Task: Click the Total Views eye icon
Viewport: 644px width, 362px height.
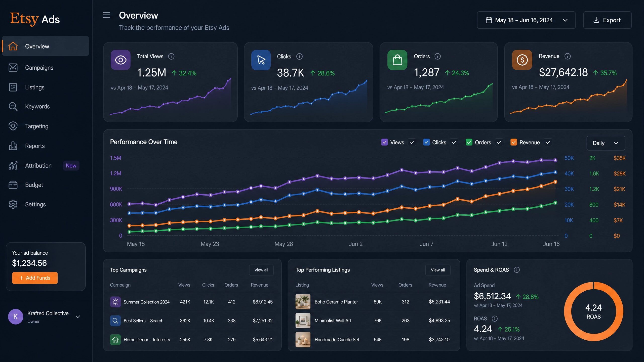Action: tap(120, 60)
